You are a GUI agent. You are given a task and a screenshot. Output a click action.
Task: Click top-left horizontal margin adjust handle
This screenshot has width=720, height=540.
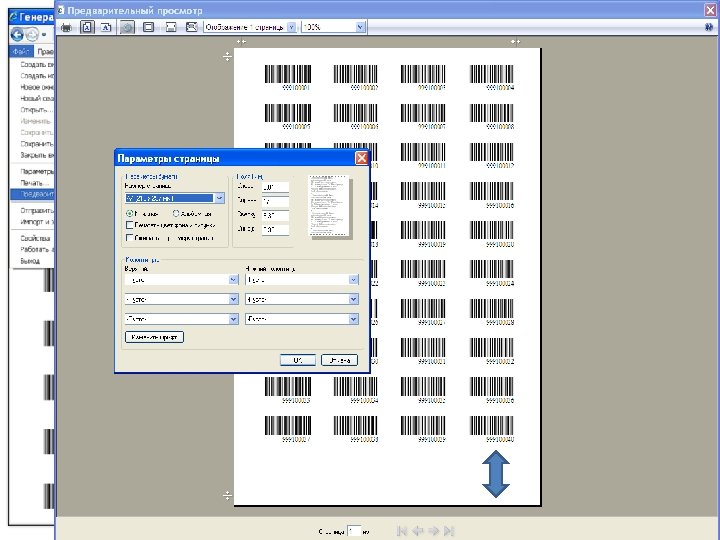[242, 42]
